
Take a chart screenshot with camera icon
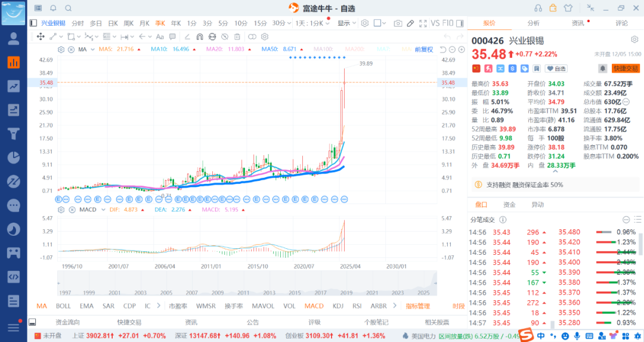[x=398, y=23]
